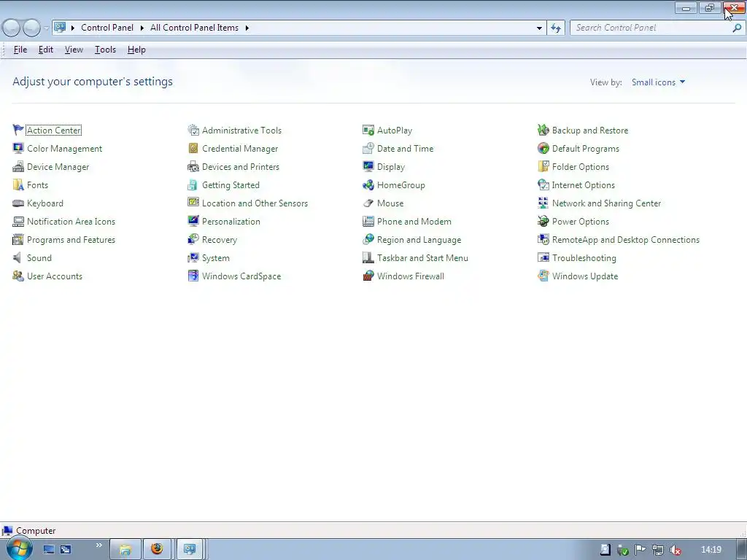
Task: Open Windows Explorer taskbar button
Action: pyautogui.click(x=125, y=550)
